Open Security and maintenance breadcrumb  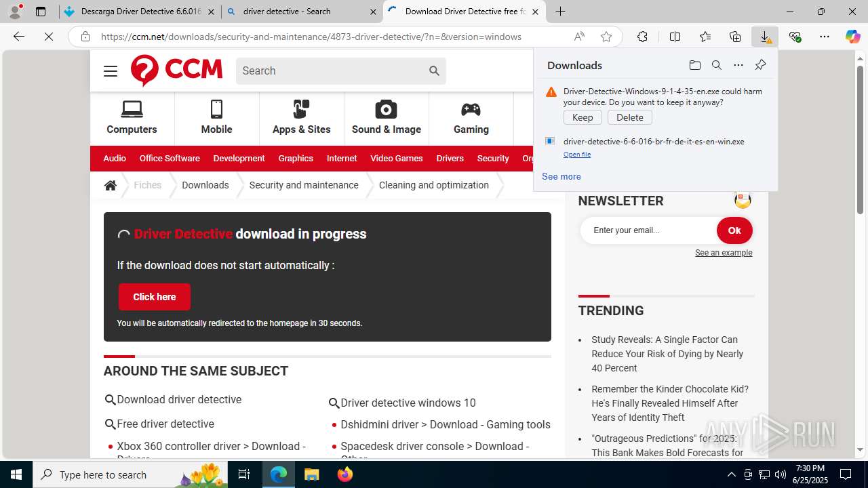click(x=304, y=185)
